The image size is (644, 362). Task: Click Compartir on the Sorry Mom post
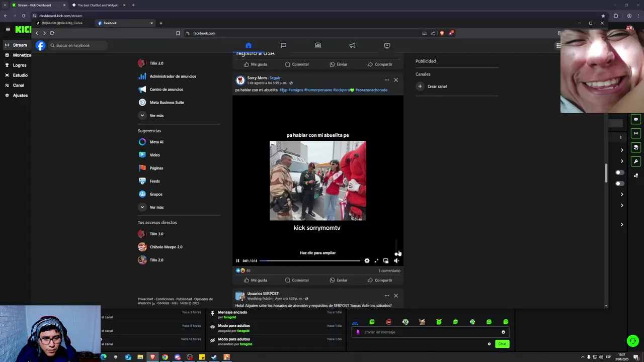[x=380, y=280]
